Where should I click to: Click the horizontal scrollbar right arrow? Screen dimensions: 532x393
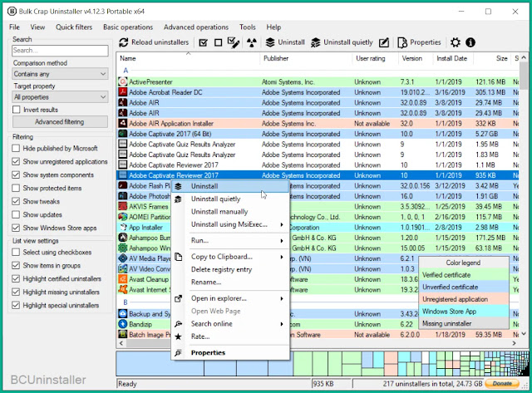[514, 343]
